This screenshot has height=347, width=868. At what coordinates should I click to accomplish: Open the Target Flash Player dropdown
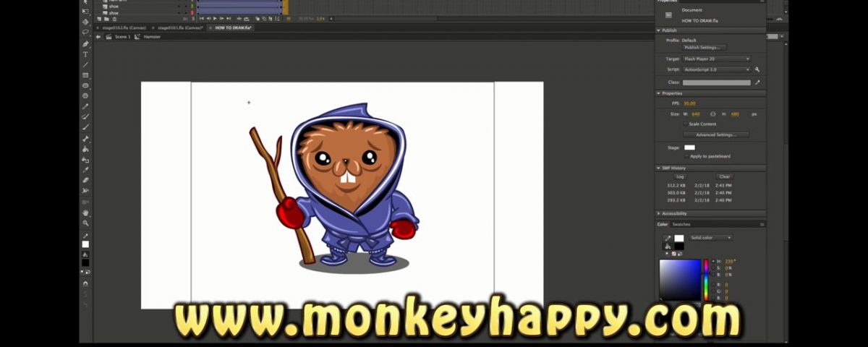click(717, 59)
